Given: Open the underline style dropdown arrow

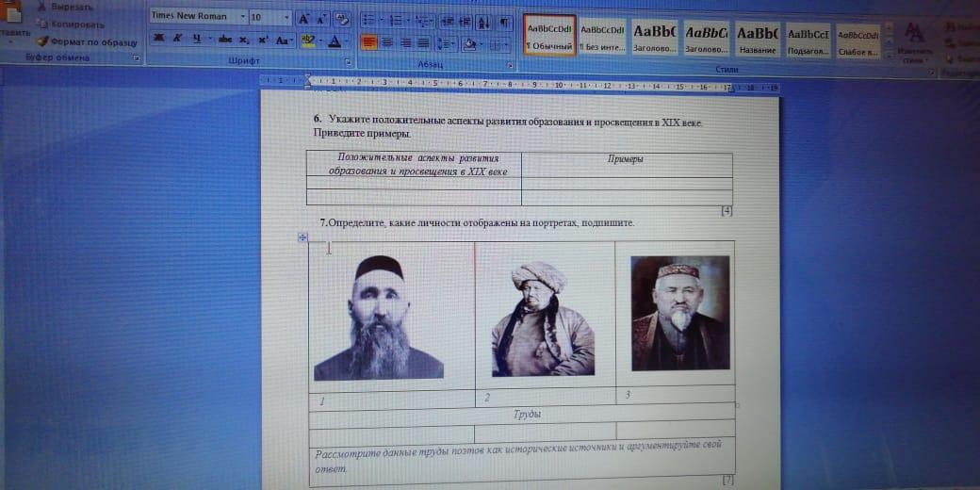Looking at the screenshot, I should 209,40.
